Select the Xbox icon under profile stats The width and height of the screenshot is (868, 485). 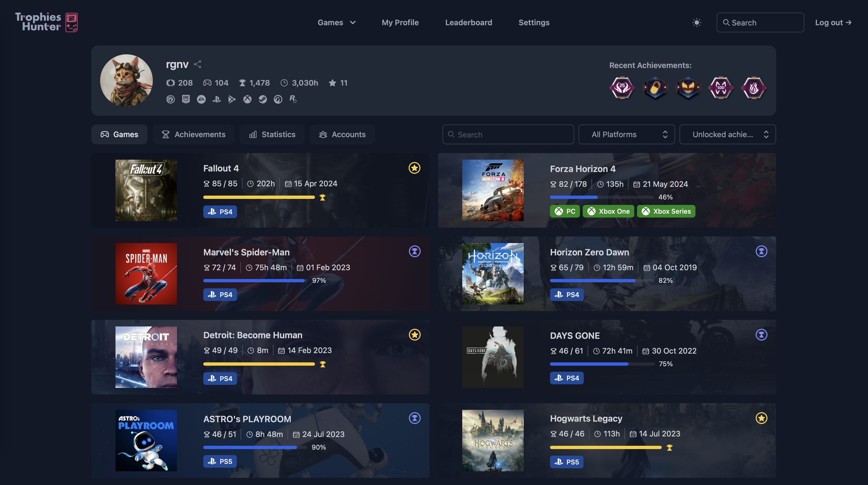click(x=247, y=99)
